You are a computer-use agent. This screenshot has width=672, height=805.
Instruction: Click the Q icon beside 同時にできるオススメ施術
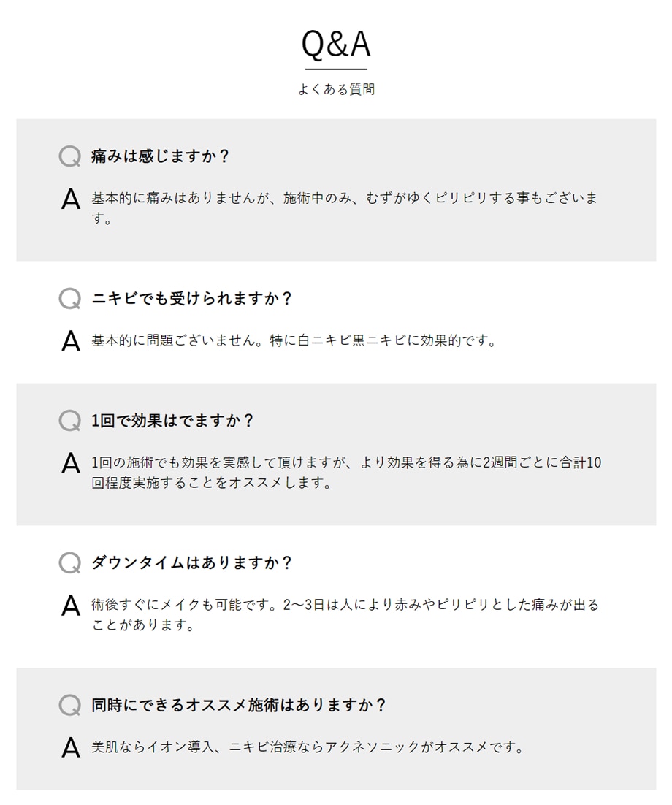[x=70, y=705]
